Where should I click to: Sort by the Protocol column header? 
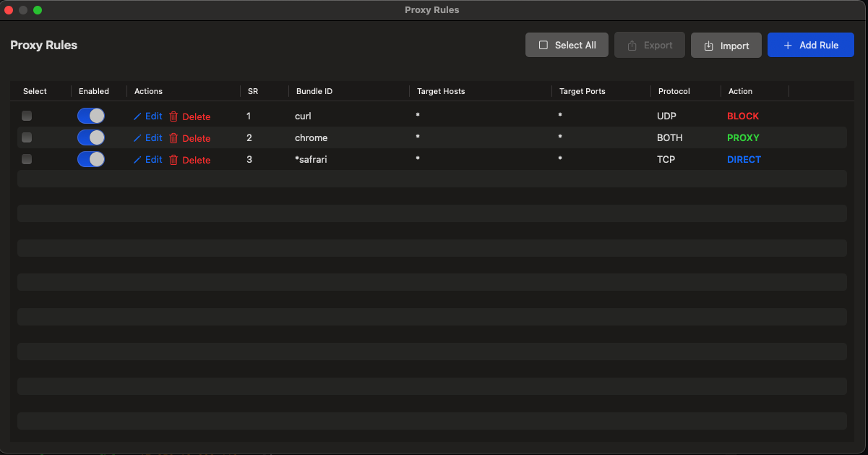coord(674,91)
